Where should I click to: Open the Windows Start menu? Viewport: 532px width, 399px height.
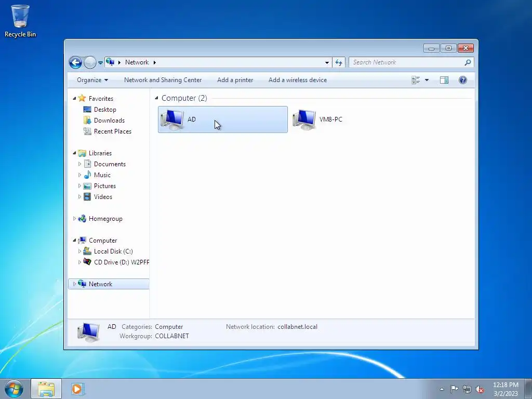click(14, 389)
